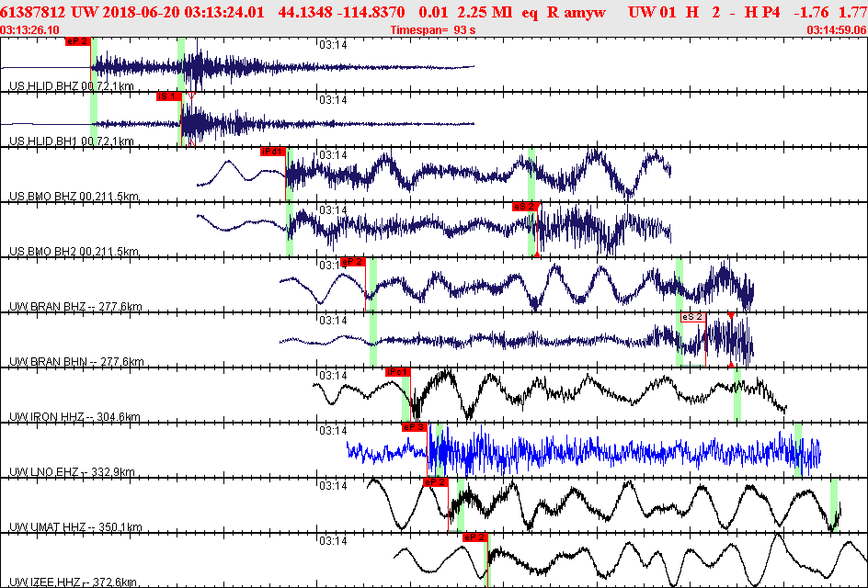Click the US BMO BHZ 211.5km channel label
The height and width of the screenshot is (588, 868).
point(74,197)
